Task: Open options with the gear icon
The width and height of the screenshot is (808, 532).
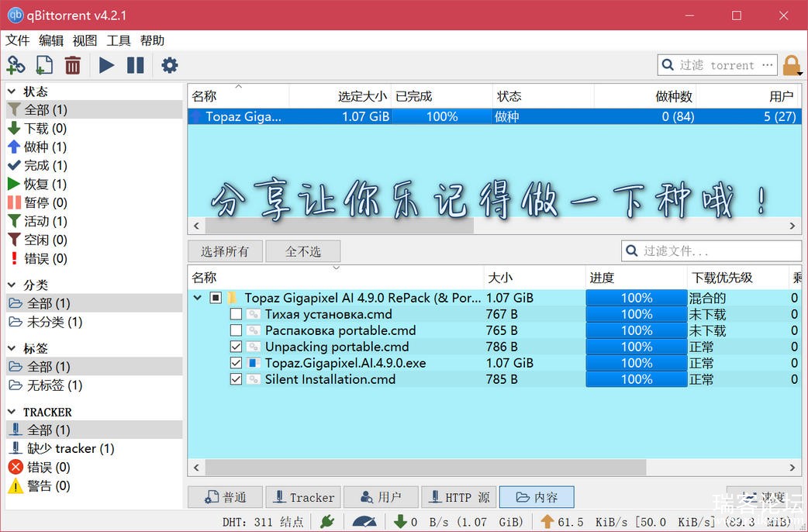Action: (x=170, y=65)
